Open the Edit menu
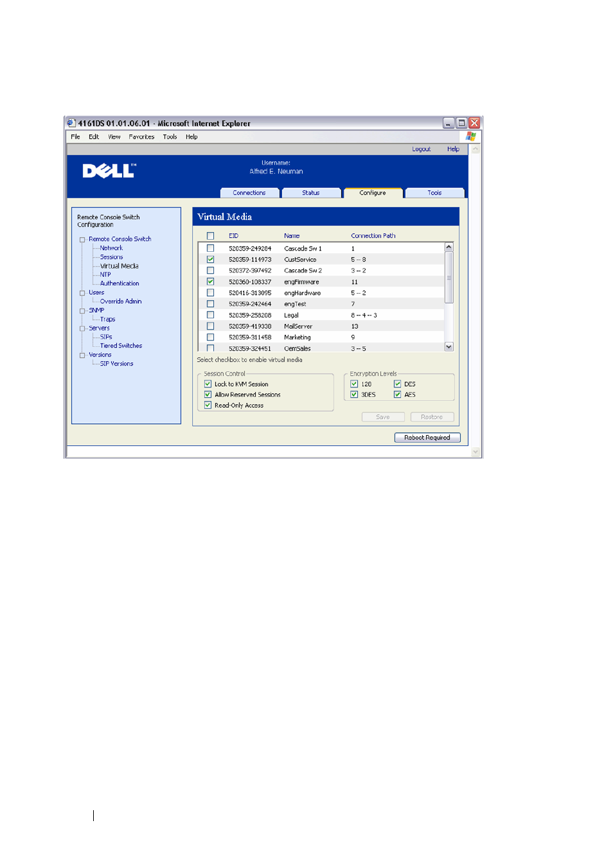The width and height of the screenshot is (613, 868). tap(94, 137)
